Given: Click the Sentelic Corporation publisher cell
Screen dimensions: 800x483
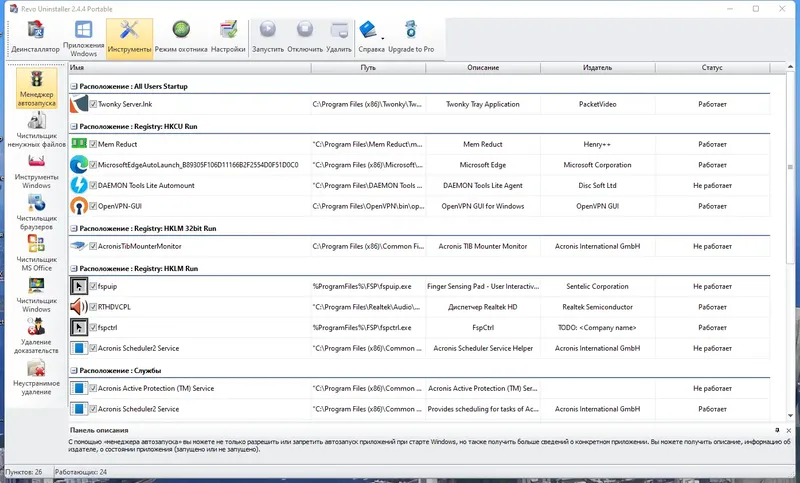Looking at the screenshot, I should (597, 286).
